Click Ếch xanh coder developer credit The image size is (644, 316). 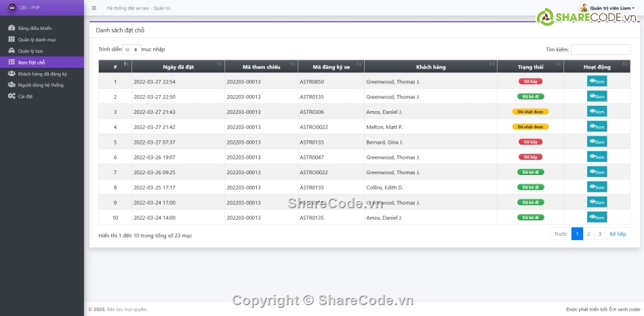(625, 309)
